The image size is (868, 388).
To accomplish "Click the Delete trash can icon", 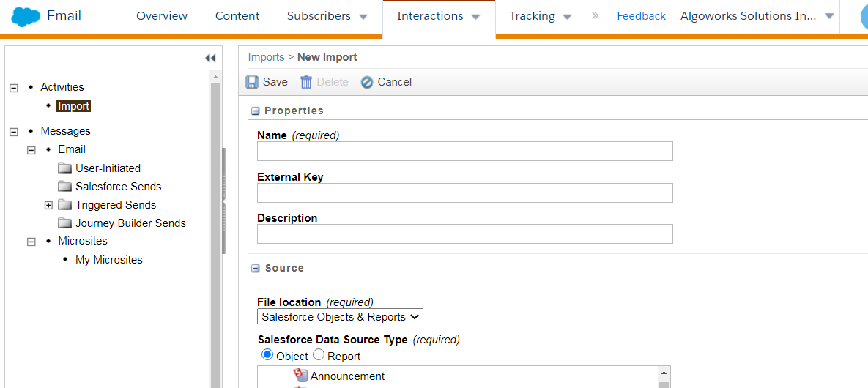I will pyautogui.click(x=306, y=82).
